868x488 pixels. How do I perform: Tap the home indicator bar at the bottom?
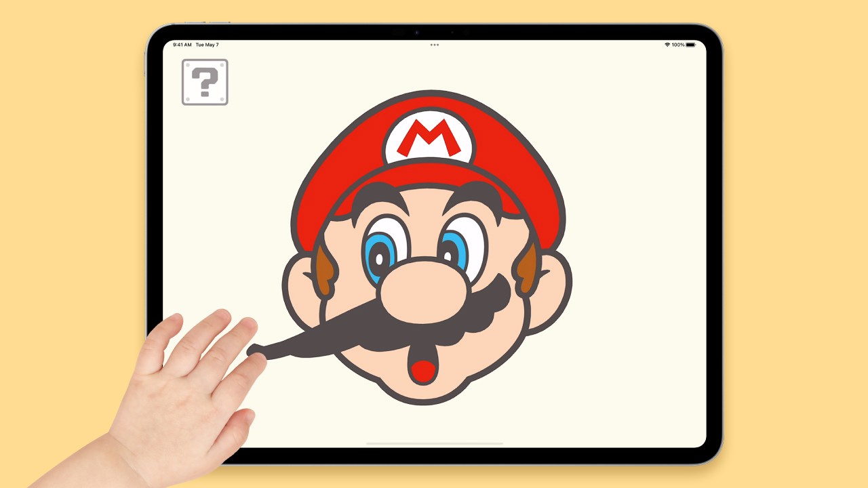(433, 445)
